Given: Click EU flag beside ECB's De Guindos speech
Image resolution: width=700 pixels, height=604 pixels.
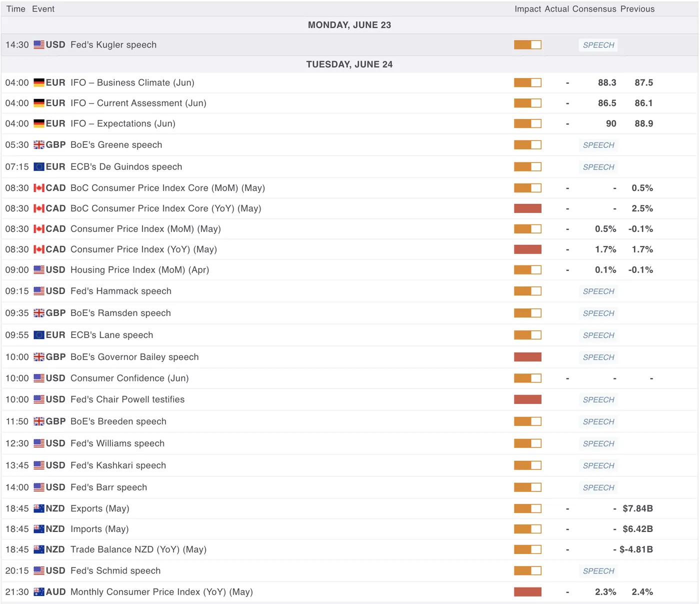Looking at the screenshot, I should pyautogui.click(x=39, y=166).
